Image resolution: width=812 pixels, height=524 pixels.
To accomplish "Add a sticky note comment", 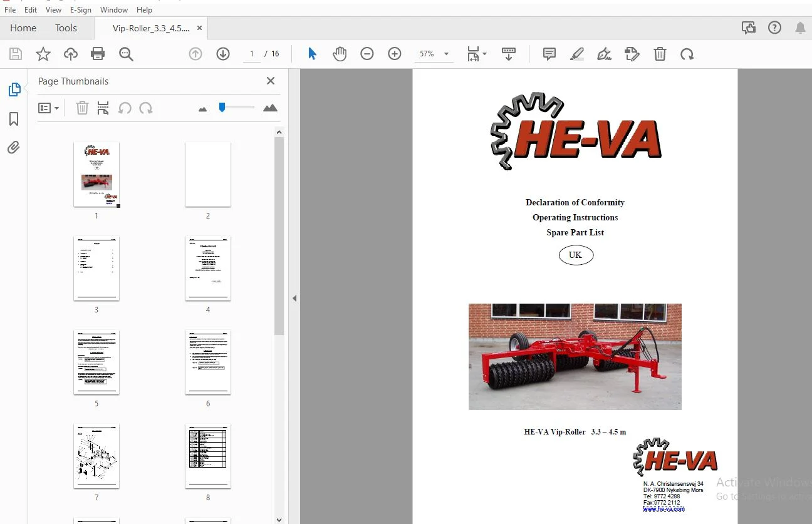I will [x=549, y=54].
